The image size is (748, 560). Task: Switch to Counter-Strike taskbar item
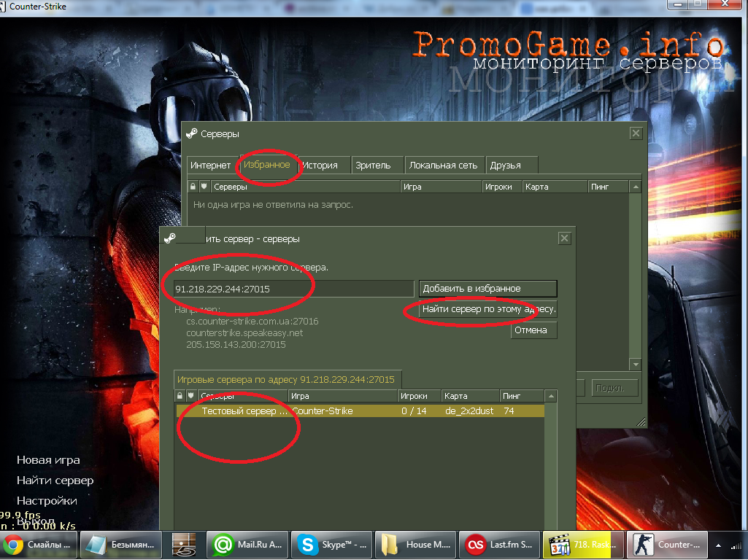click(x=667, y=544)
